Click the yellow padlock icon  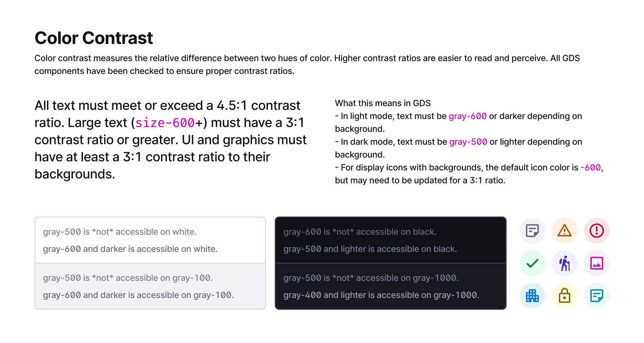click(565, 296)
